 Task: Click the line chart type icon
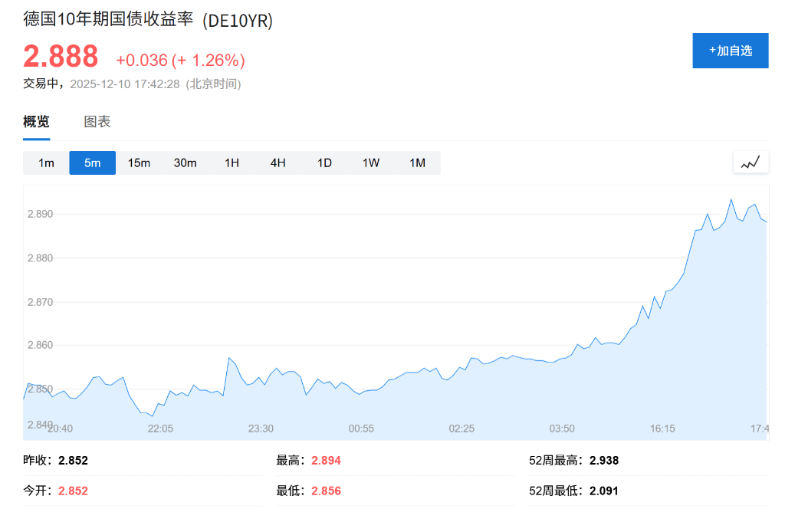pyautogui.click(x=751, y=163)
